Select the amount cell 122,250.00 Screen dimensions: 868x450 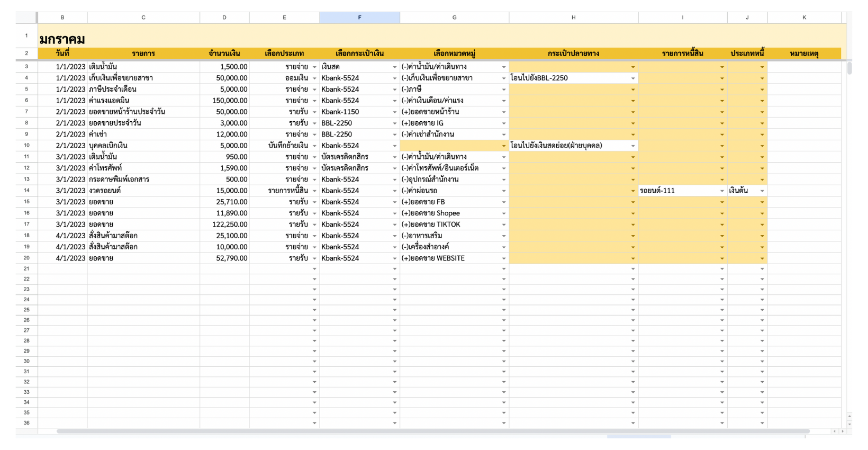[x=224, y=224]
